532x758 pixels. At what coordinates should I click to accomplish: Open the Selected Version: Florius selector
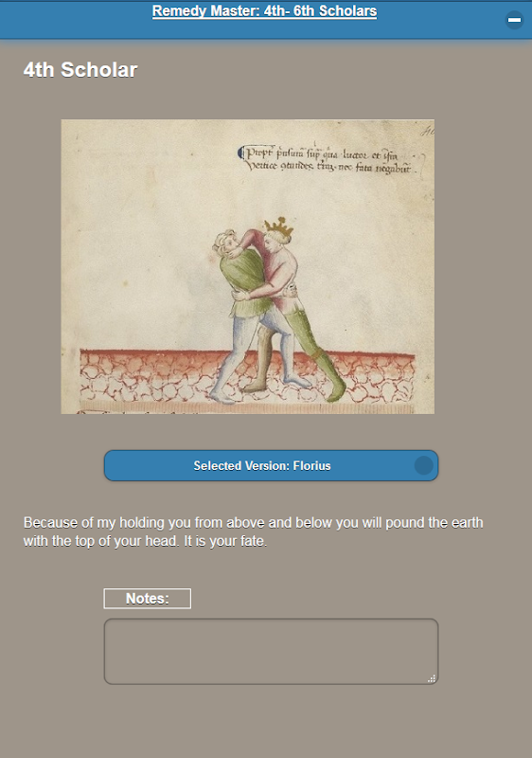point(272,465)
